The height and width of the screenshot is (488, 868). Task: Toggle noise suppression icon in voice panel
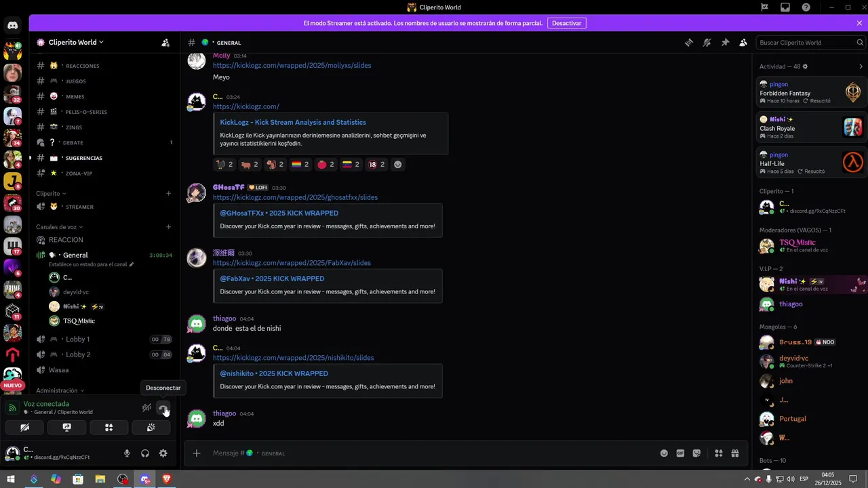coord(146,408)
